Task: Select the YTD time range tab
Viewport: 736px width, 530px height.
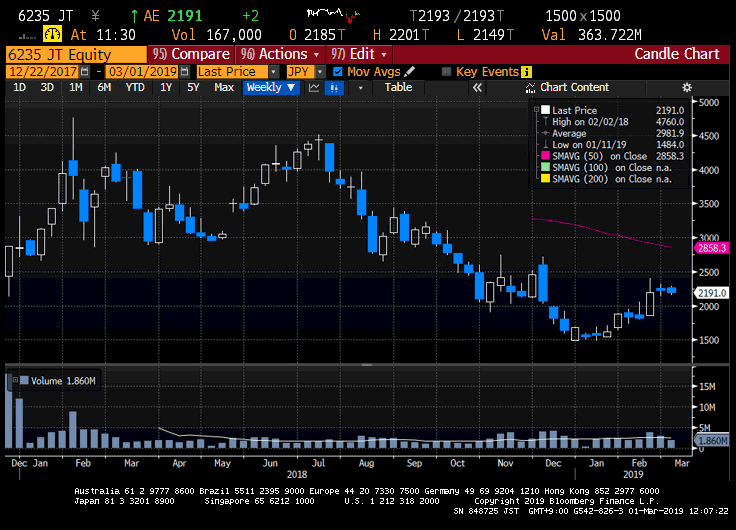Action: click(134, 88)
